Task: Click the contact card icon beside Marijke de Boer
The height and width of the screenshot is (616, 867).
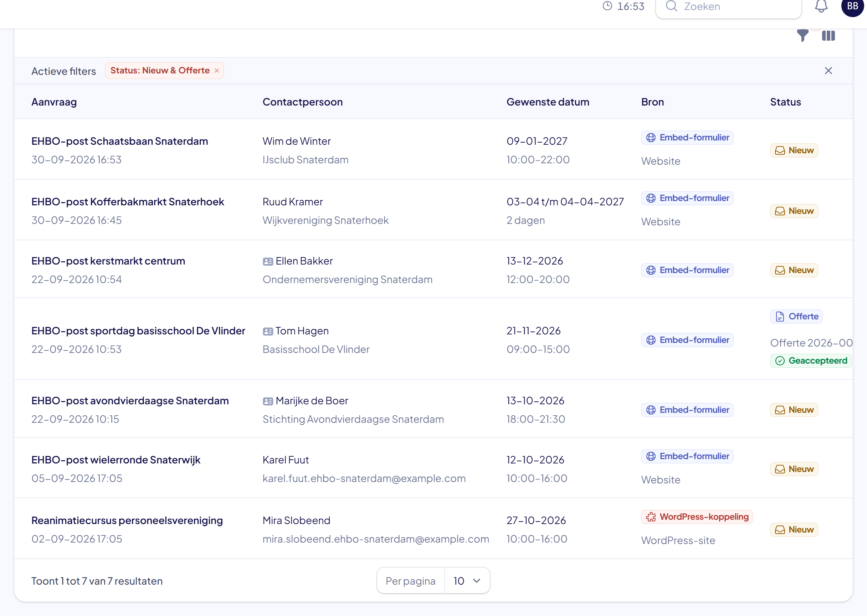Action: pyautogui.click(x=268, y=401)
